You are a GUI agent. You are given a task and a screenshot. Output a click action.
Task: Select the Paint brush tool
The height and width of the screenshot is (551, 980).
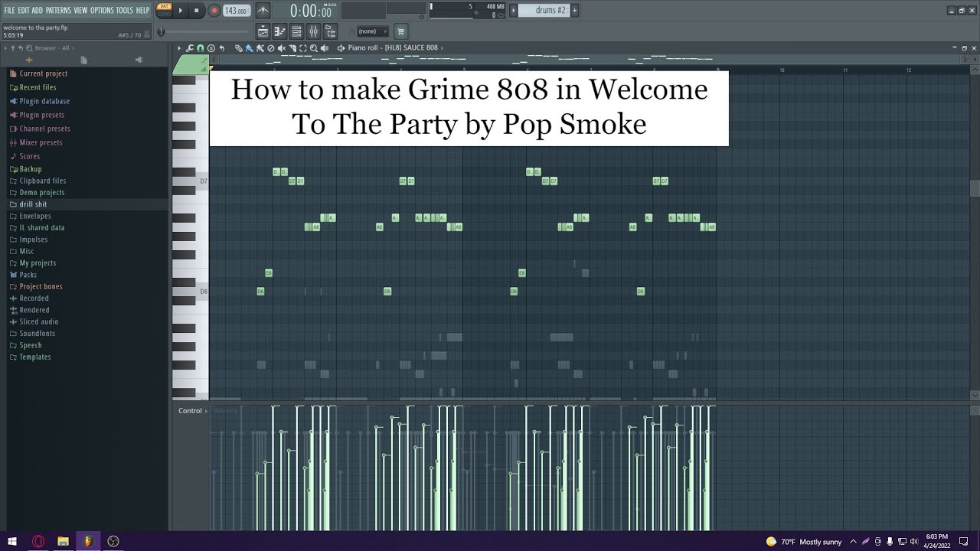249,48
